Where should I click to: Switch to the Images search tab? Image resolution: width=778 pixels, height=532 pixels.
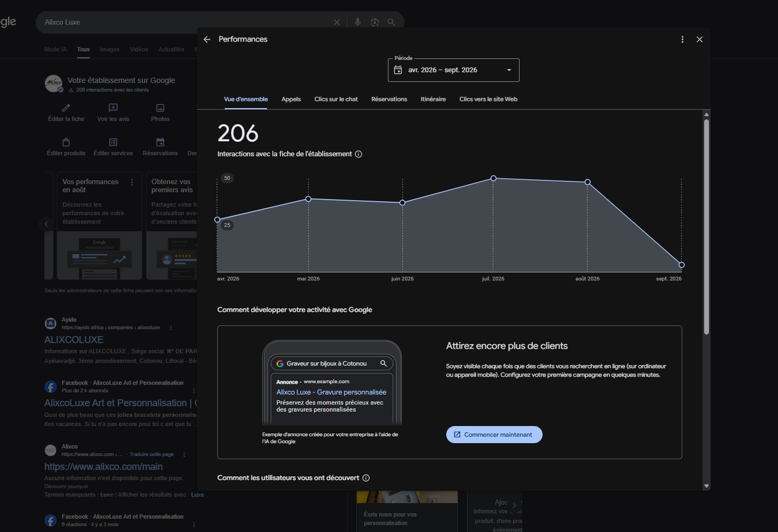pyautogui.click(x=110, y=49)
